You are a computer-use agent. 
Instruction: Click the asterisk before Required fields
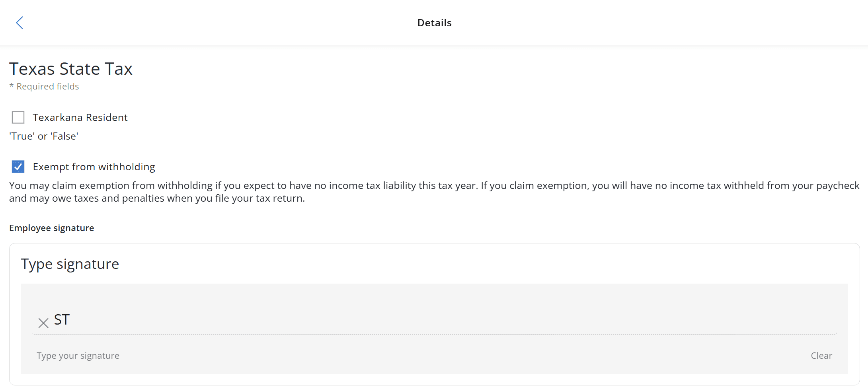tap(12, 86)
